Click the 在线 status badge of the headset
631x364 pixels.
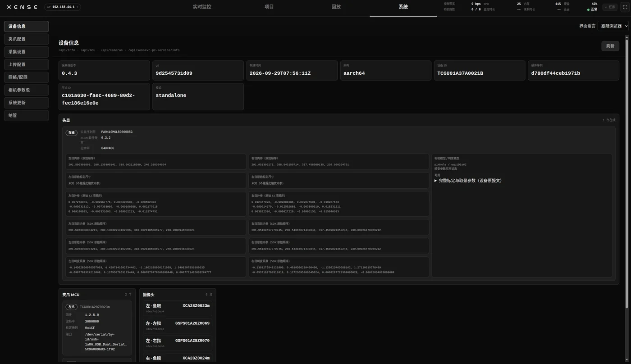(x=71, y=133)
